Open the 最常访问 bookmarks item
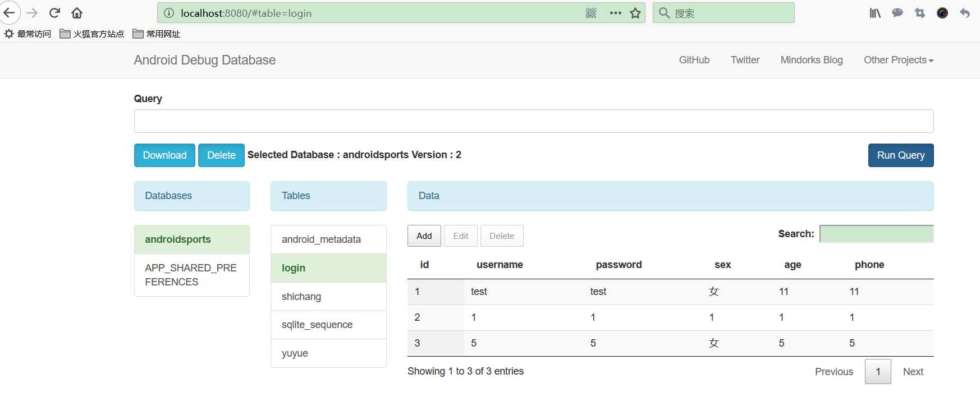 coord(28,34)
